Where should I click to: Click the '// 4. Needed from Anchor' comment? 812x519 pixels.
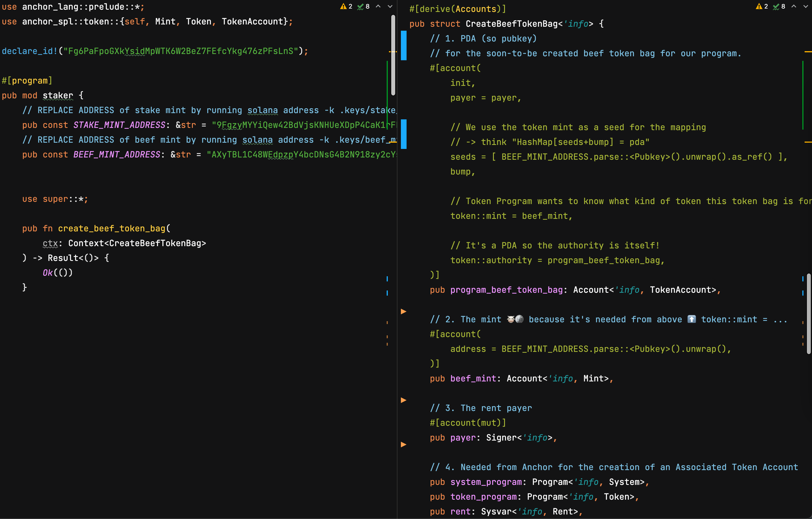(x=614, y=468)
